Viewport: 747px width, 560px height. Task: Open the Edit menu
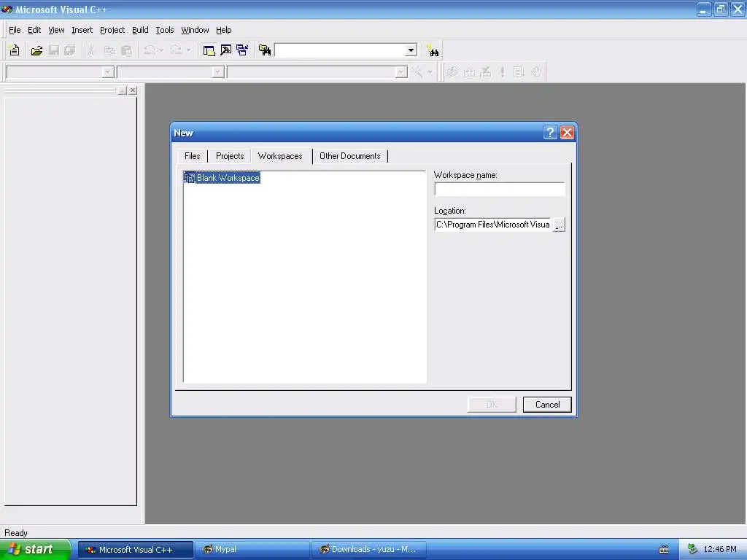(34, 30)
